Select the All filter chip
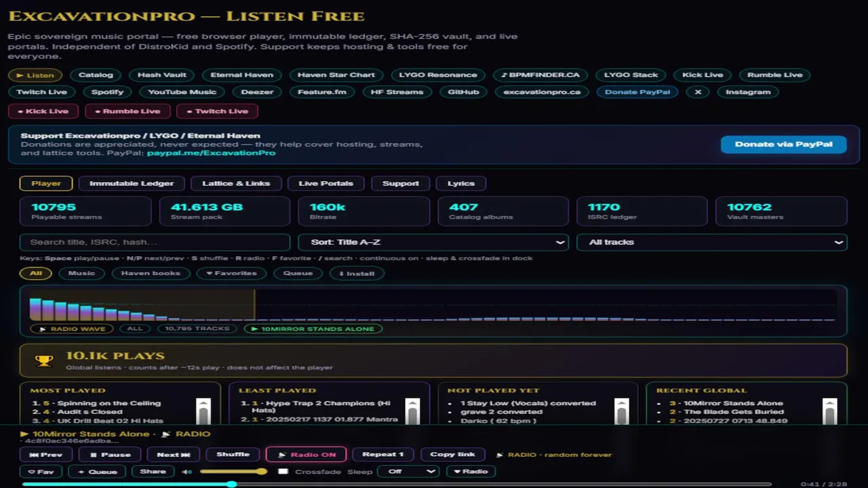The image size is (868, 488). point(36,273)
